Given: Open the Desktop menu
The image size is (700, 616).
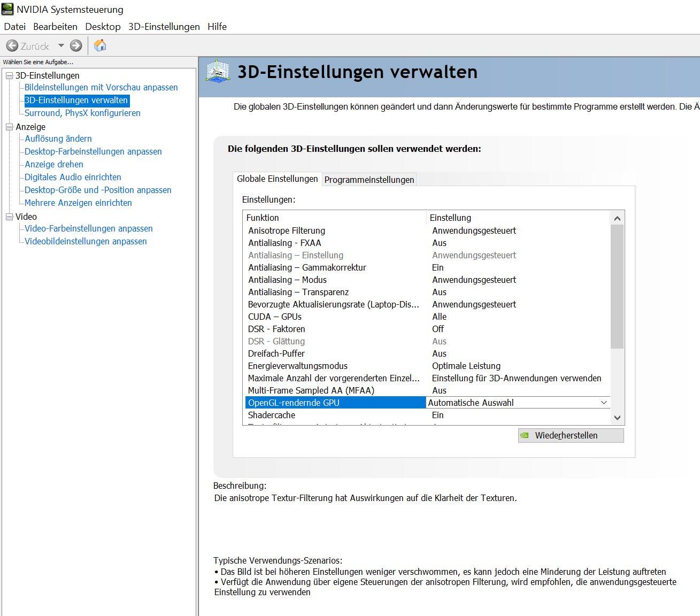Looking at the screenshot, I should point(103,27).
